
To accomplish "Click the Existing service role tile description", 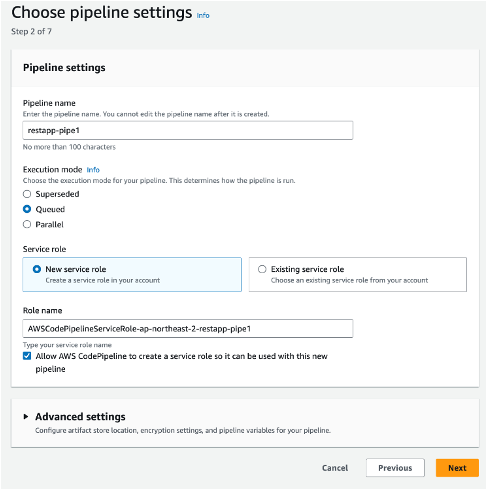I will click(349, 280).
